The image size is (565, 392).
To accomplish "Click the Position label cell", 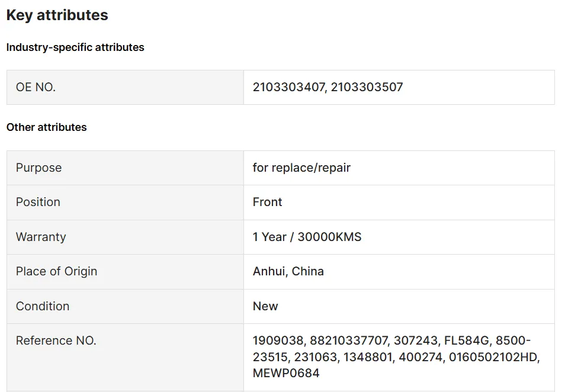I will tap(38, 202).
